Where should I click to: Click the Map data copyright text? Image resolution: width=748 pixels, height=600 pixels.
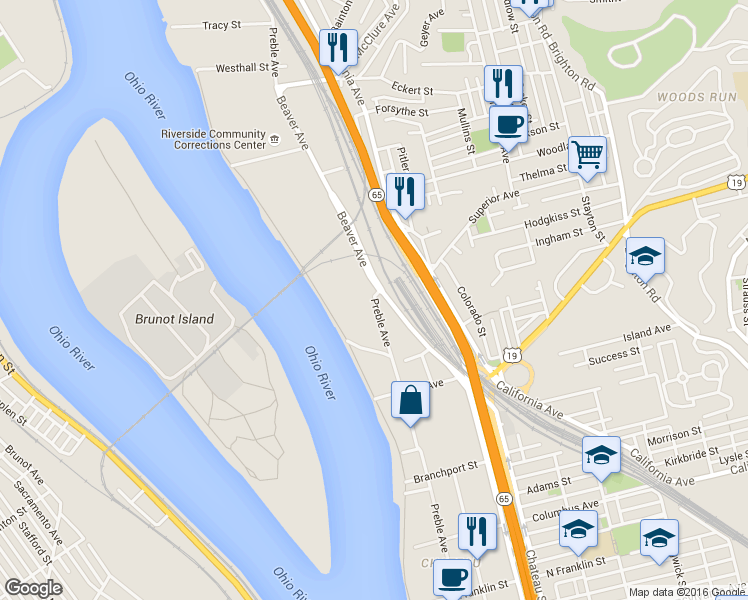click(687, 592)
